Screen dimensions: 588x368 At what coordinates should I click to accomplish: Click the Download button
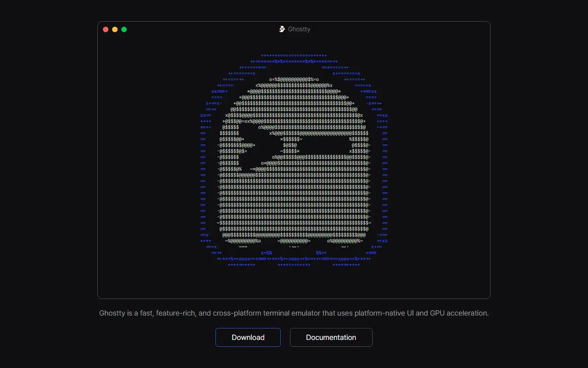click(248, 337)
